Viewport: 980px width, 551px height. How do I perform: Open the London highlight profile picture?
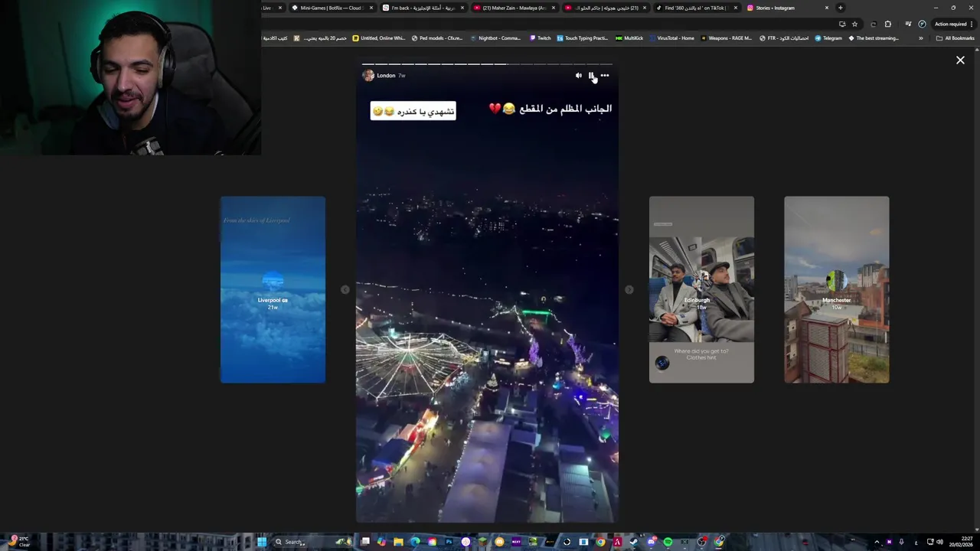[x=368, y=76]
